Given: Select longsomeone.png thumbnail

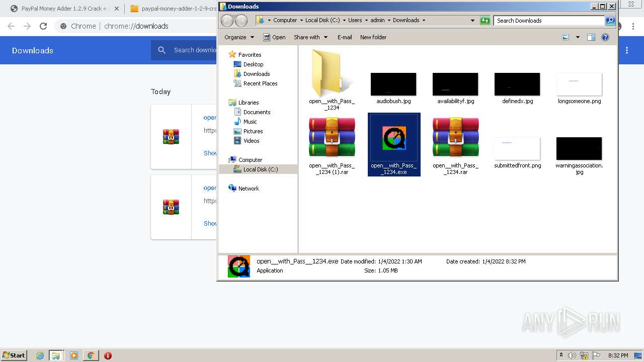Looking at the screenshot, I should (x=579, y=84).
